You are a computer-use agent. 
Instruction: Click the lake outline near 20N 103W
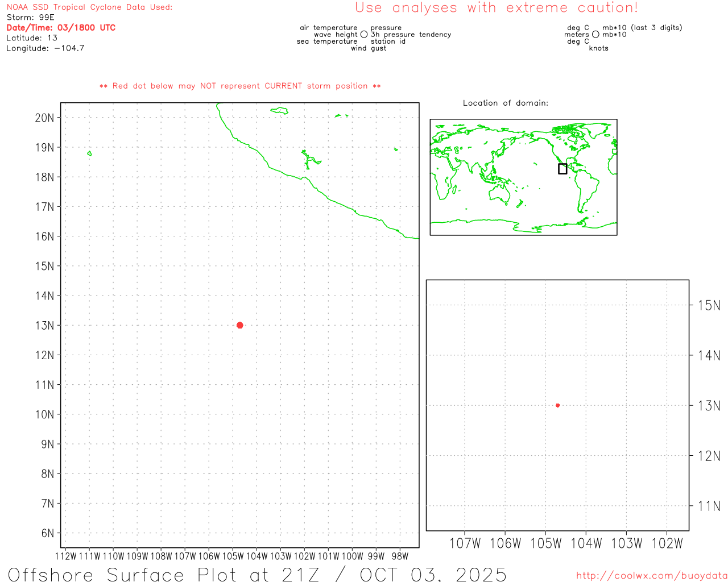(x=279, y=110)
